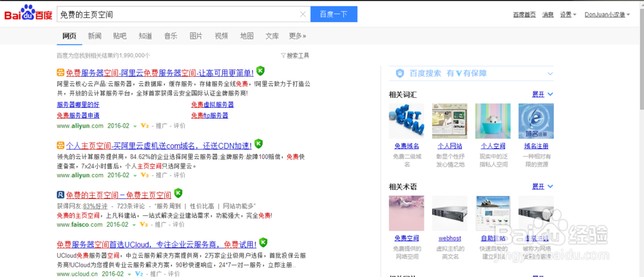Screen dimensions: 644x277
Task: Open the V2 credit badge on ucloud result
Action: (139, 274)
